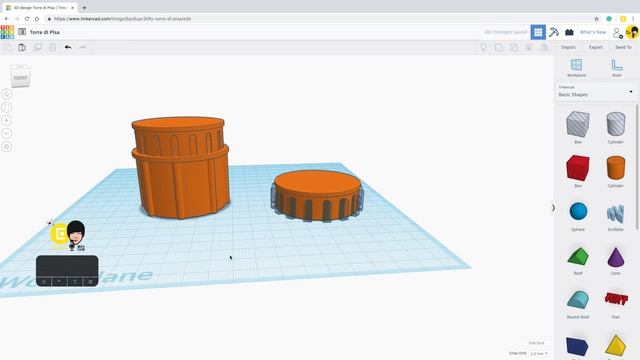
Task: Click the Group shapes icon
Action: pos(499,47)
